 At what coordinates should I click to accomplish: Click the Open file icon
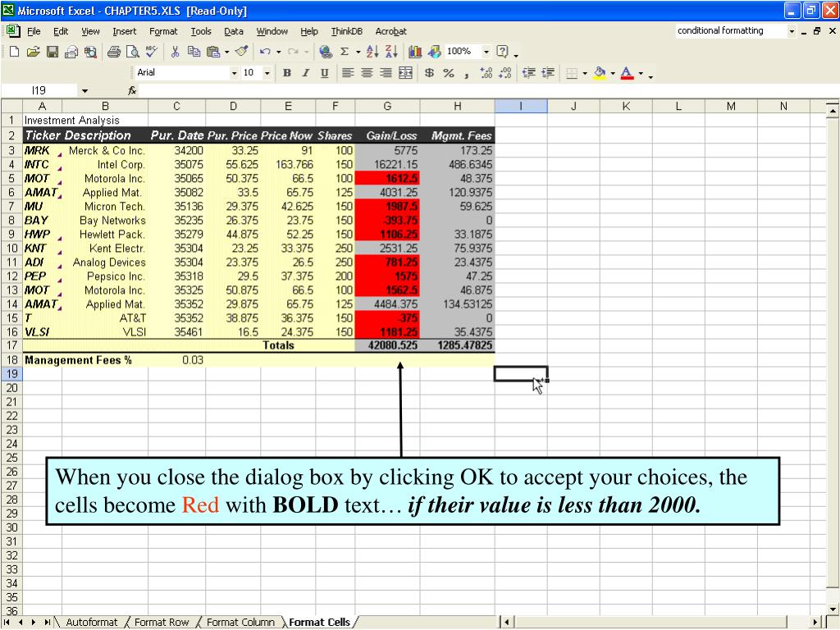pyautogui.click(x=33, y=52)
